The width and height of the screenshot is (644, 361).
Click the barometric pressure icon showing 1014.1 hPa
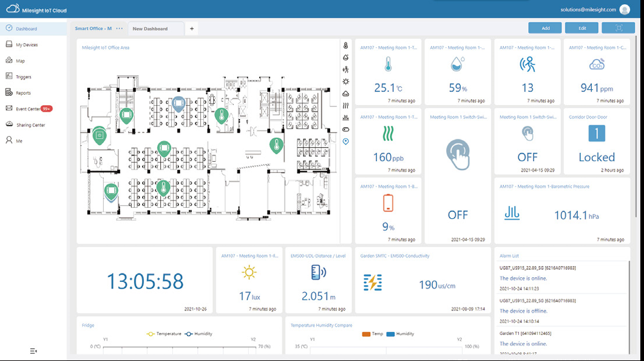(512, 213)
